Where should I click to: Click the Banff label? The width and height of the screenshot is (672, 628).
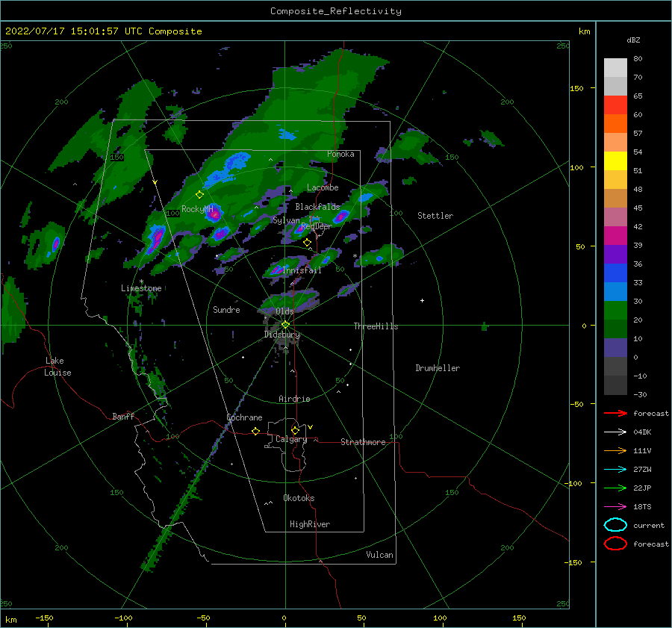point(123,416)
